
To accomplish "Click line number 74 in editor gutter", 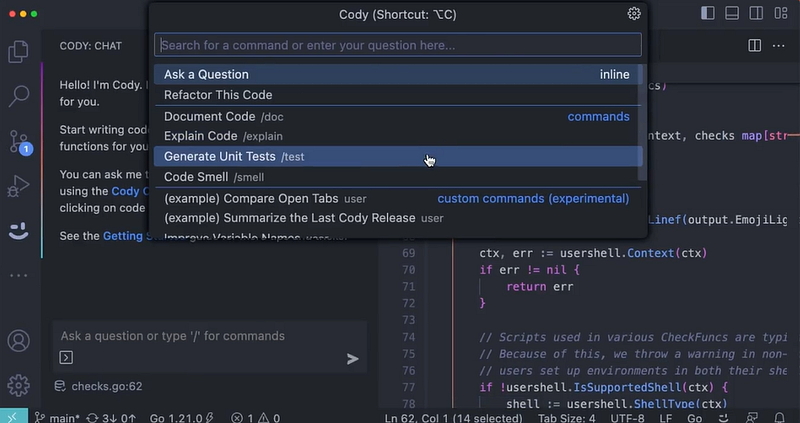I will (408, 337).
